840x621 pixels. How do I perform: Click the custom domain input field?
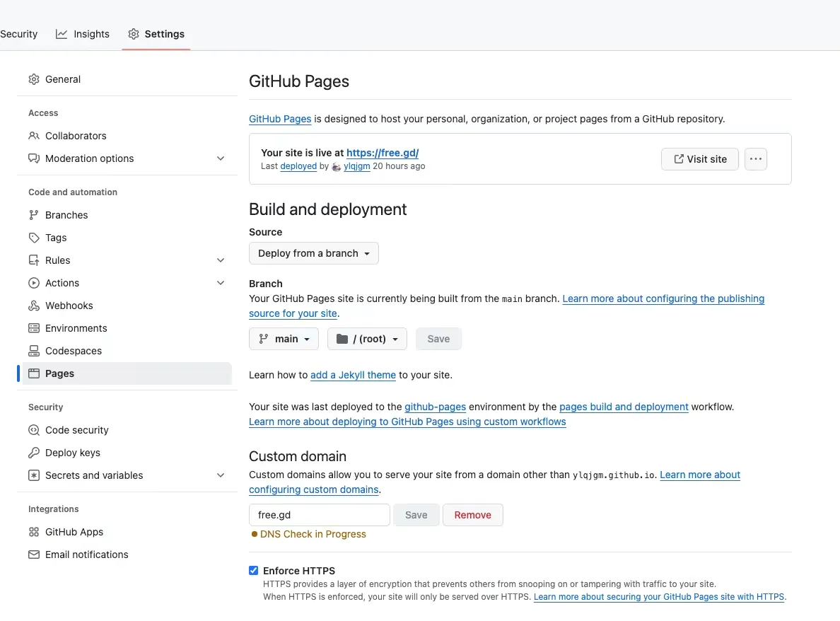click(319, 515)
